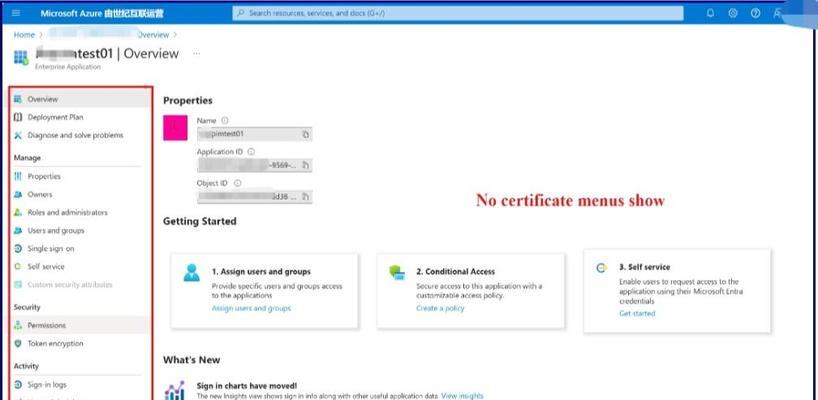Click info icon beside Application ID

click(x=251, y=152)
